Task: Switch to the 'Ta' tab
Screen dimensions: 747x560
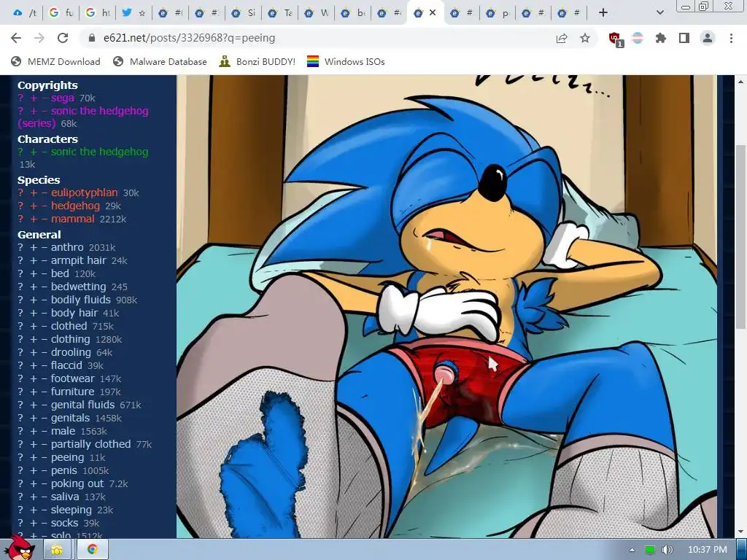Action: pos(280,13)
